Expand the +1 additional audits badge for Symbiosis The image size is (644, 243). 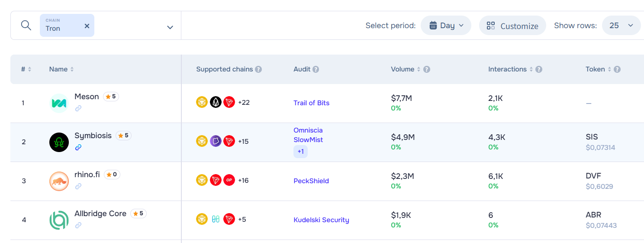(x=300, y=152)
